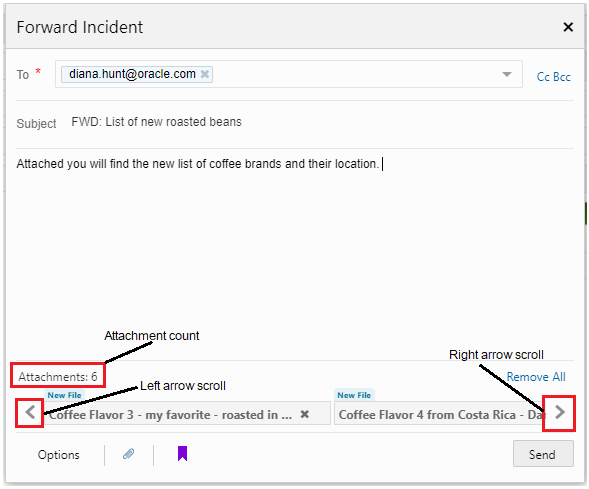Close the Forward Incident dialog
This screenshot has width=589, height=489.
coord(568,27)
